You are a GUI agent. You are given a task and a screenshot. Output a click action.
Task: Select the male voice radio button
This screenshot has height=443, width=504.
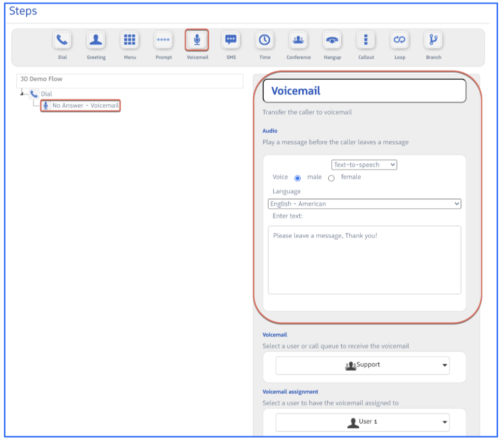(x=297, y=178)
